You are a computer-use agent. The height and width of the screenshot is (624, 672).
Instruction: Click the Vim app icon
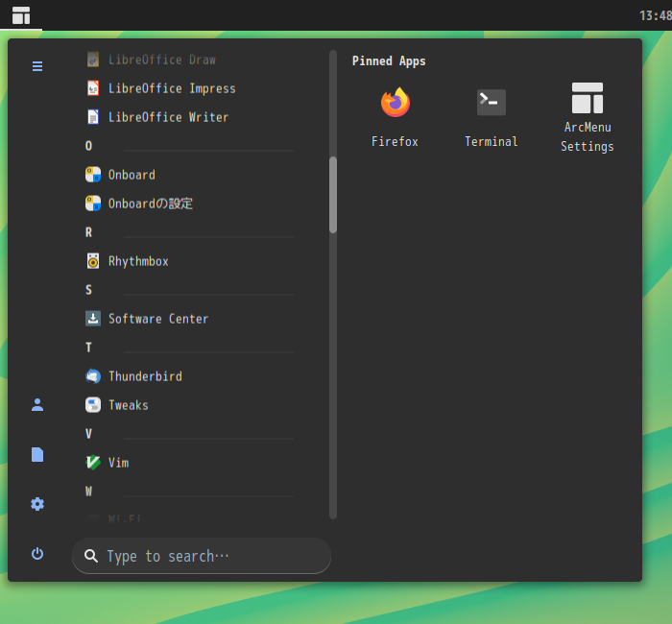coord(93,463)
